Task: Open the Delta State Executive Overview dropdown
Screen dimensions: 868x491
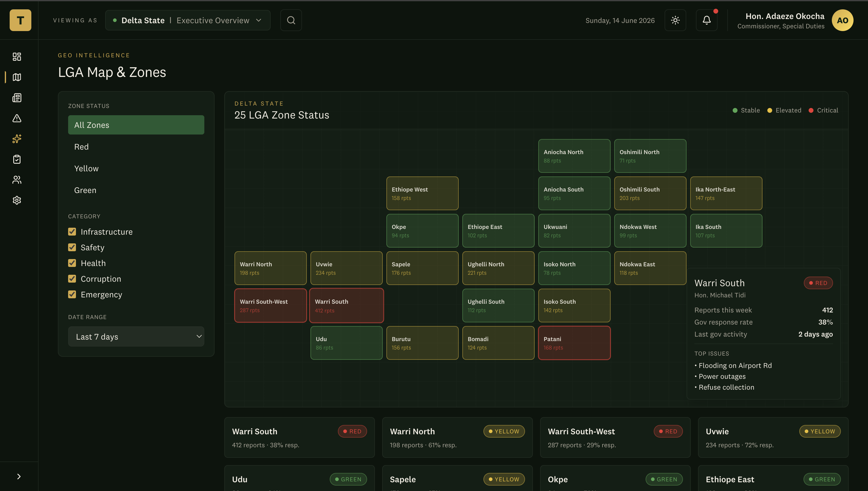Action: pyautogui.click(x=188, y=20)
